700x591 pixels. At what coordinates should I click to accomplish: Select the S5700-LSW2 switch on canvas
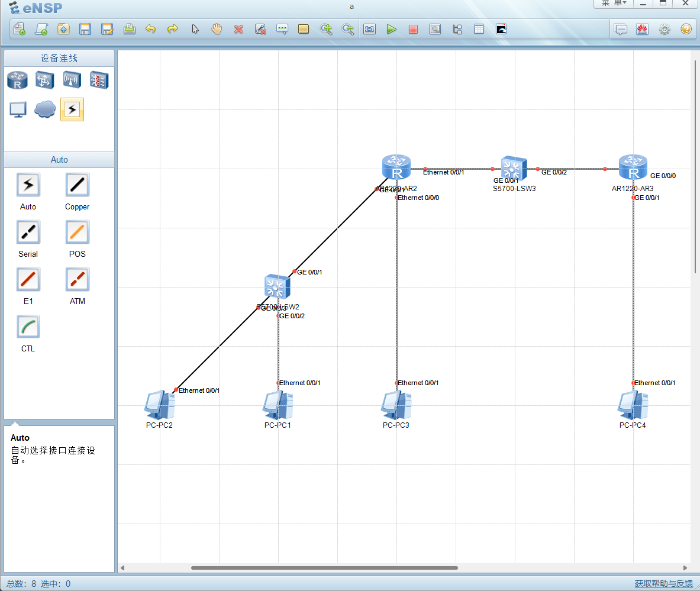(x=278, y=286)
